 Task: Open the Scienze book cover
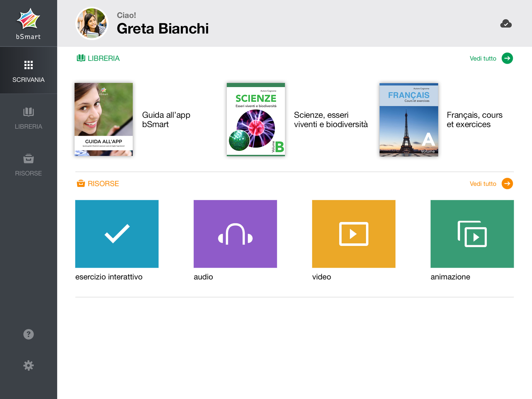256,119
